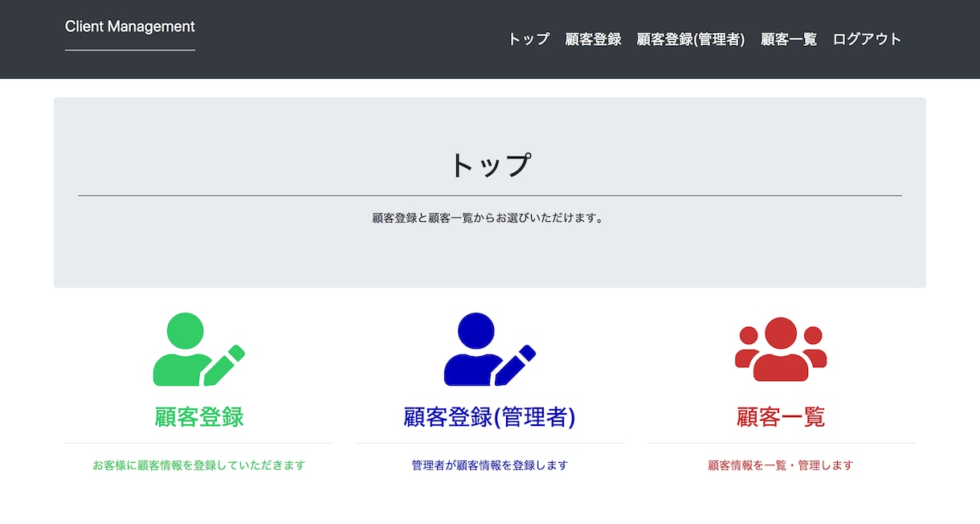Click the green customer registration user-edit icon

pos(199,350)
